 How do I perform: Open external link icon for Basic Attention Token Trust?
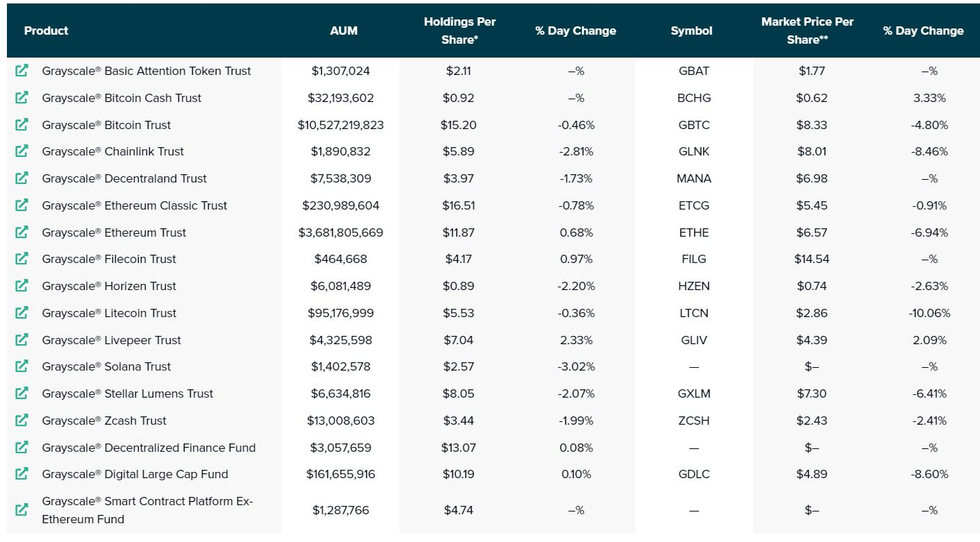point(22,71)
